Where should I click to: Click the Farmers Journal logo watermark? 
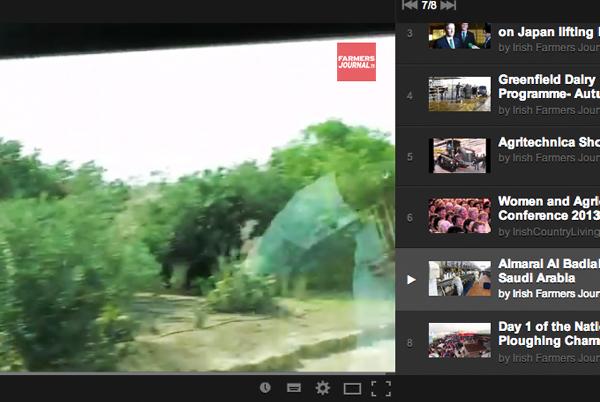point(356,62)
